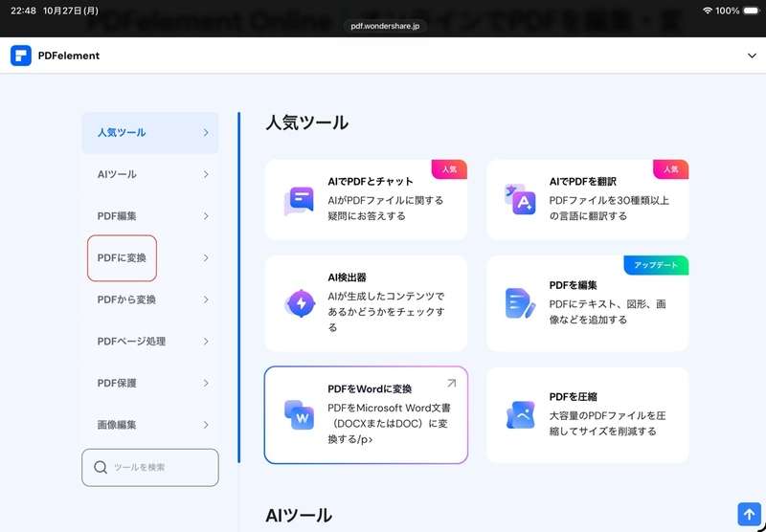Click the AIがPDFファイルに関する description text
Screen dimensions: 766x532
[386, 208]
